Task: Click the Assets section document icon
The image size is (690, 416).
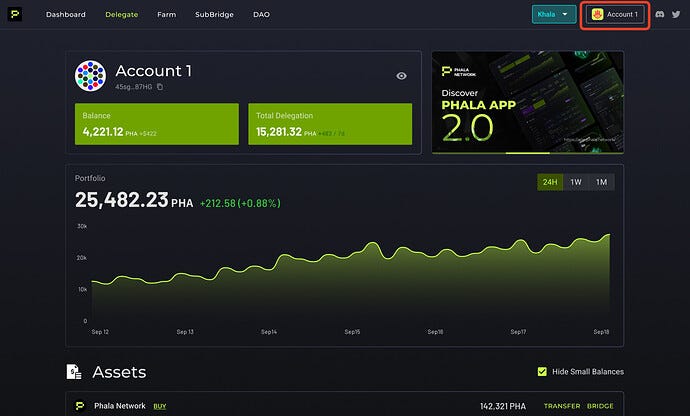Action: pyautogui.click(x=74, y=372)
